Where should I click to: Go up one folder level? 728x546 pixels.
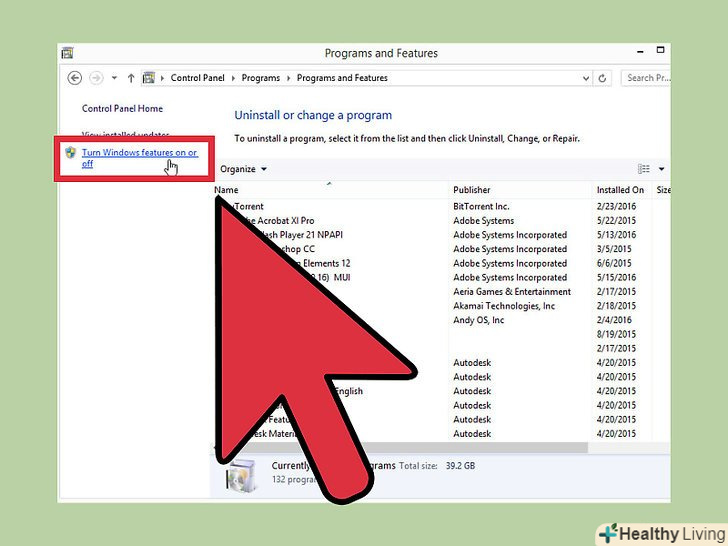(131, 78)
